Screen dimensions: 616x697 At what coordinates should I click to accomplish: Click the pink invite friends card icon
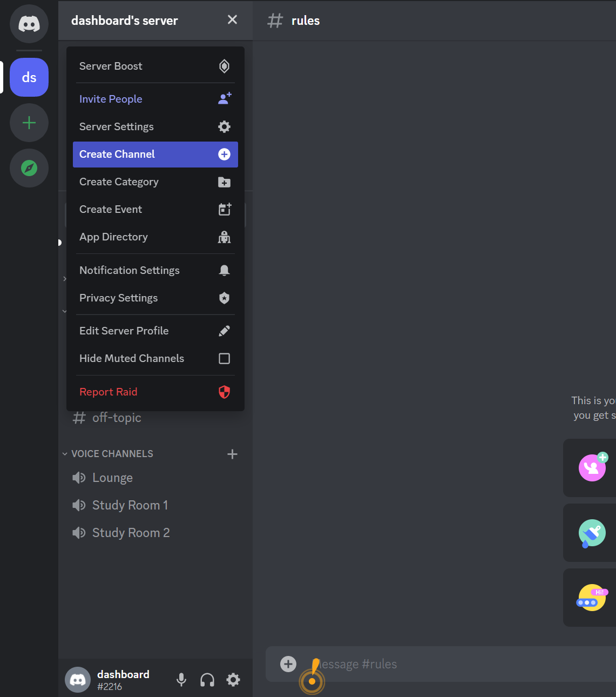[593, 467]
